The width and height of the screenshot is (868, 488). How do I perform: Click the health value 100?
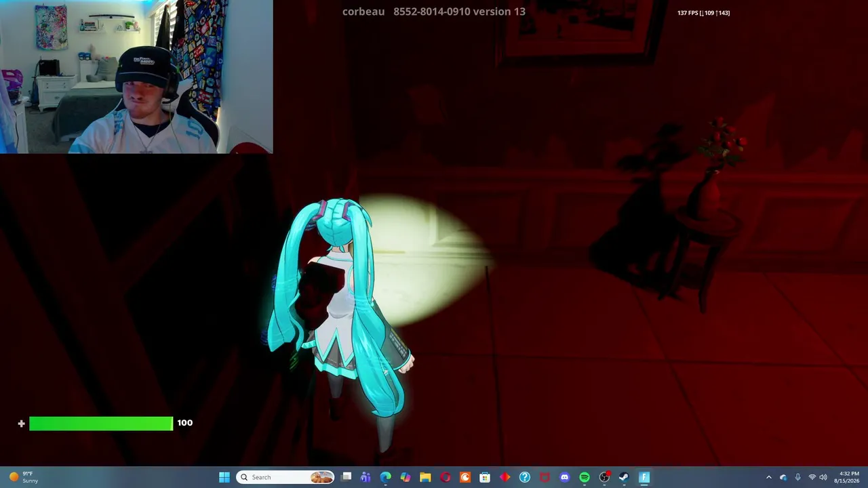point(185,423)
